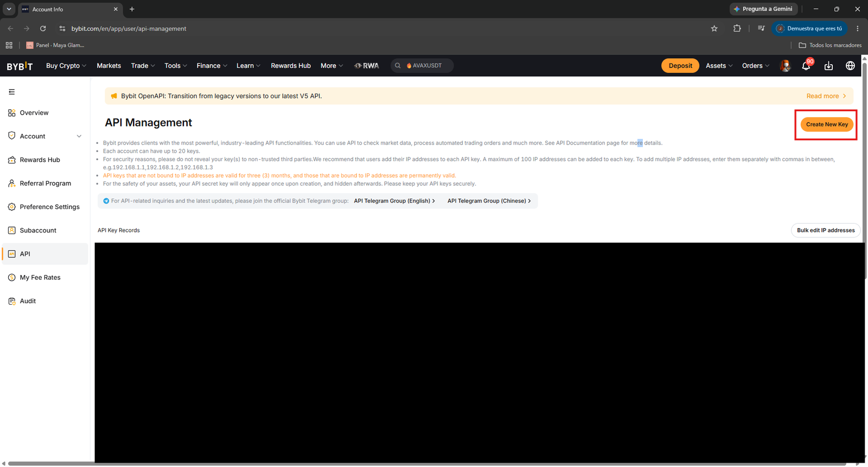Open the tab search dropdown arrow
The width and height of the screenshot is (868, 467).
click(9, 9)
